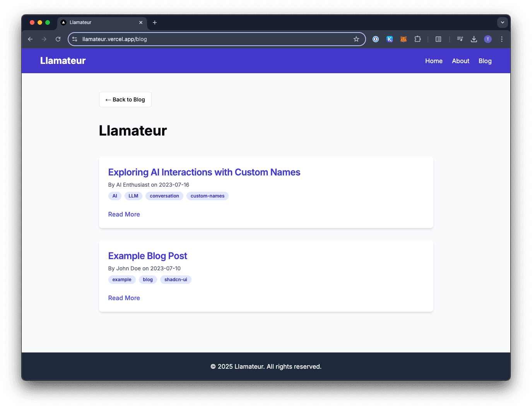This screenshot has width=532, height=409.
Task: Open the three-dot Chrome menu
Action: coord(502,39)
